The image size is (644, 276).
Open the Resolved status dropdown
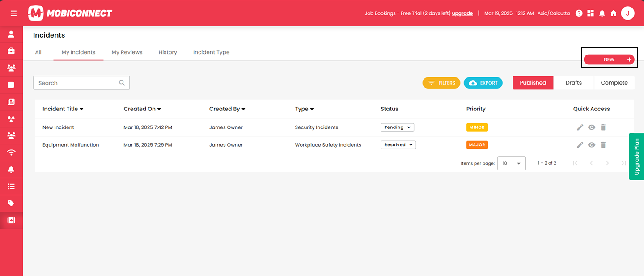point(398,144)
